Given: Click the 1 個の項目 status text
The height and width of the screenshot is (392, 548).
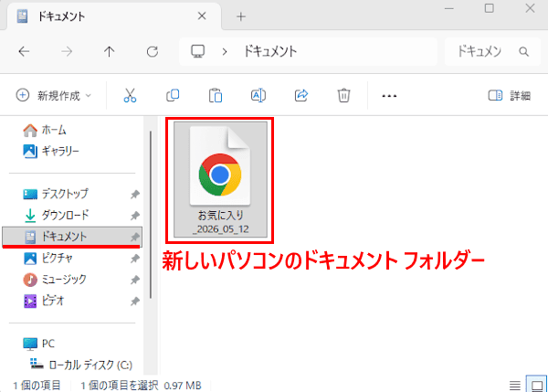Looking at the screenshot, I should pos(37,386).
